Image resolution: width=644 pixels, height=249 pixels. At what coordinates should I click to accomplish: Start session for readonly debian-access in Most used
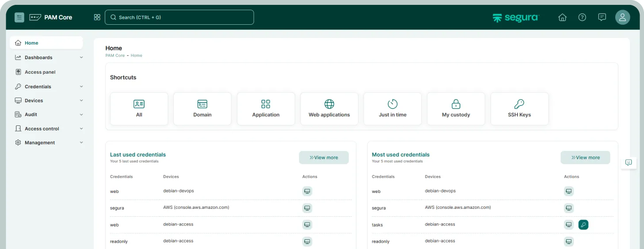(569, 241)
